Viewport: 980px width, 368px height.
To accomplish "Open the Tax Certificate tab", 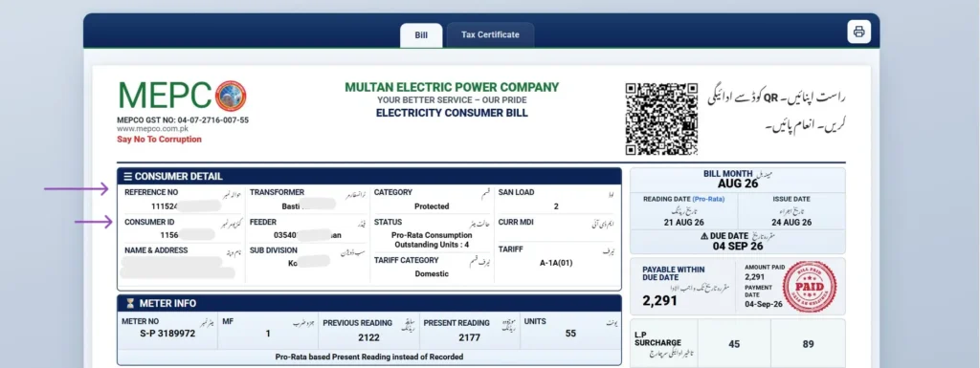I will (490, 35).
